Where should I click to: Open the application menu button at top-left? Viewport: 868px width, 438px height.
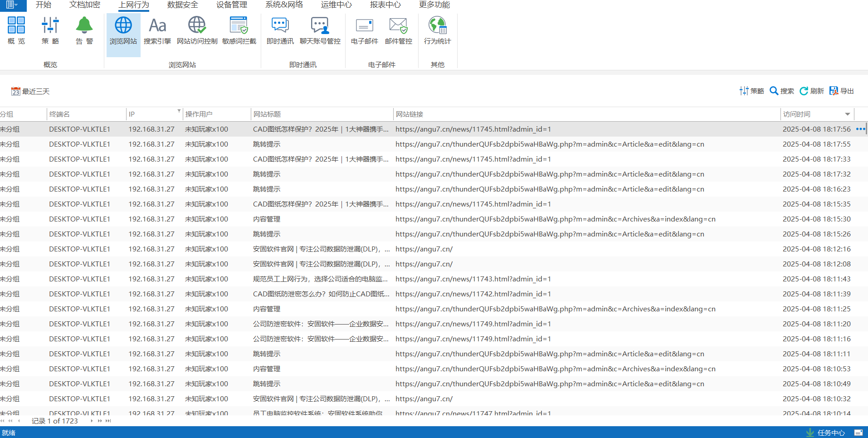pos(12,5)
